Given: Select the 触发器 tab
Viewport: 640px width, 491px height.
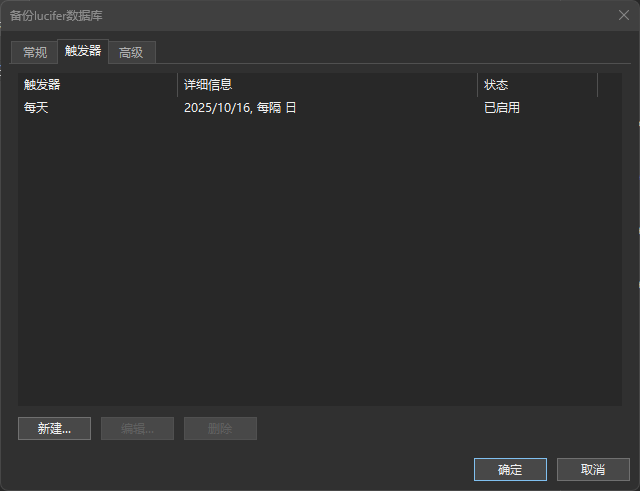Looking at the screenshot, I should click(83, 51).
